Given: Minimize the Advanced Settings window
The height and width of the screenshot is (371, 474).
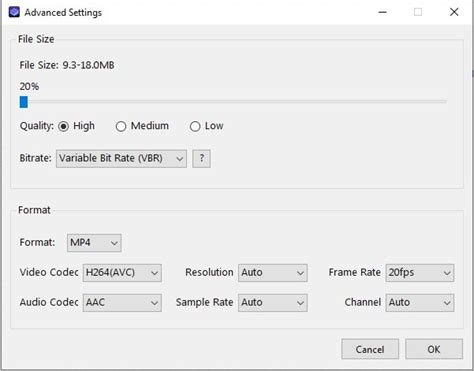Looking at the screenshot, I should click(x=383, y=12).
